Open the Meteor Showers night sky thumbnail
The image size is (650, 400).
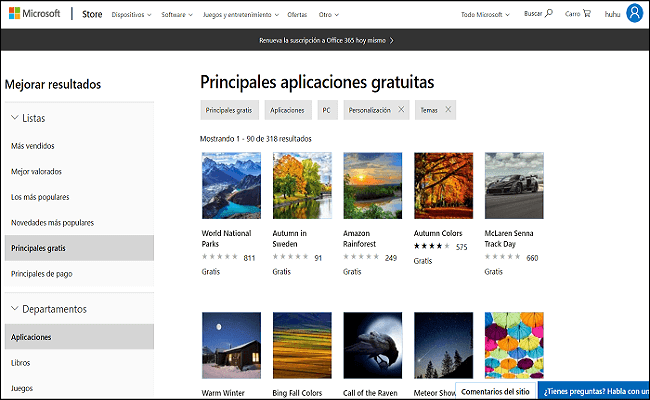point(443,345)
